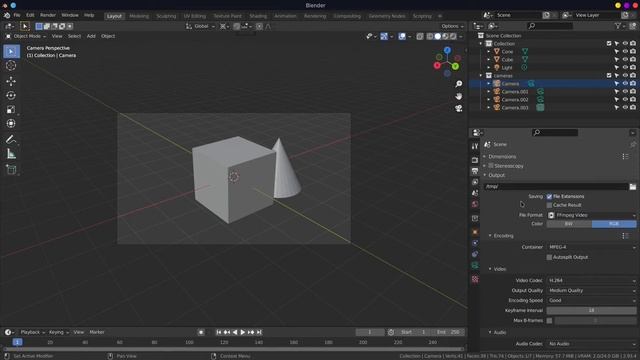
Task: Toggle the Max B-frames checkbox
Action: 549,320
